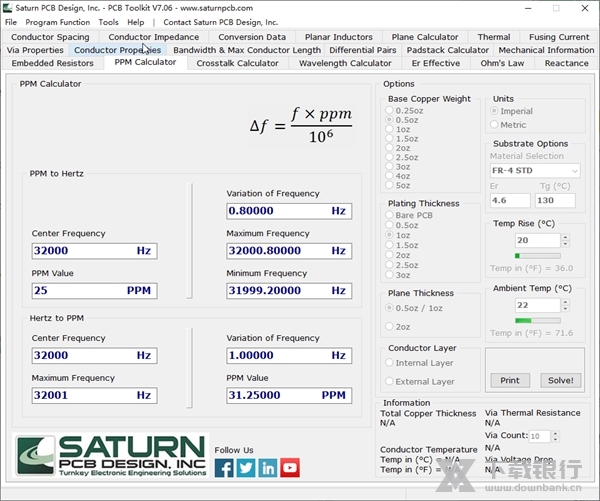Open the File menu
The height and width of the screenshot is (501, 600).
[11, 22]
